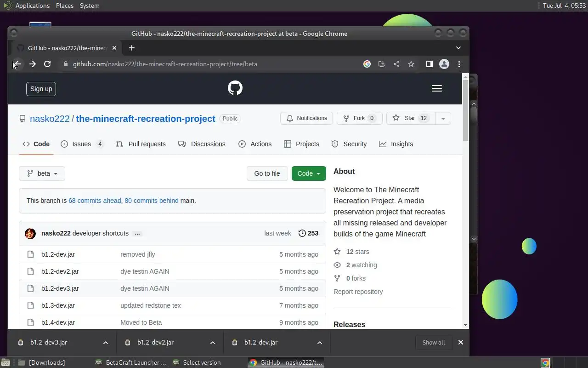588x368 pixels.
Task: Click the Sign up button
Action: tap(41, 89)
